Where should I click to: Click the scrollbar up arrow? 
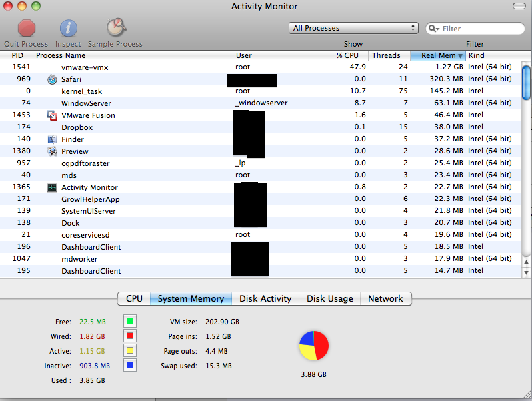point(526,262)
